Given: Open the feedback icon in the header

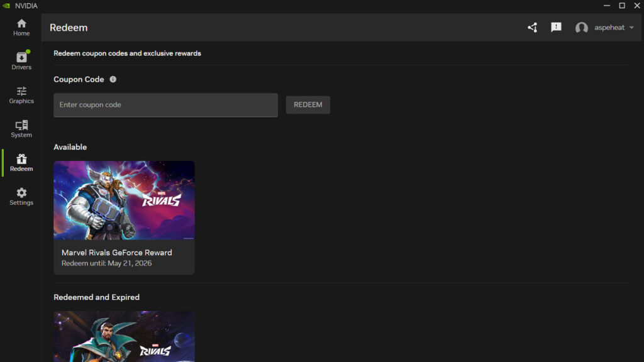Looking at the screenshot, I should (556, 28).
